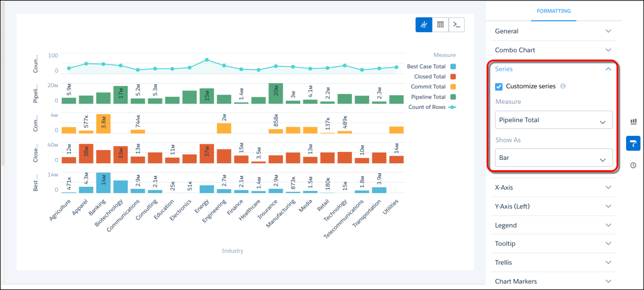The height and width of the screenshot is (290, 644).
Task: Click the info icon beside Customize series
Action: [x=563, y=87]
